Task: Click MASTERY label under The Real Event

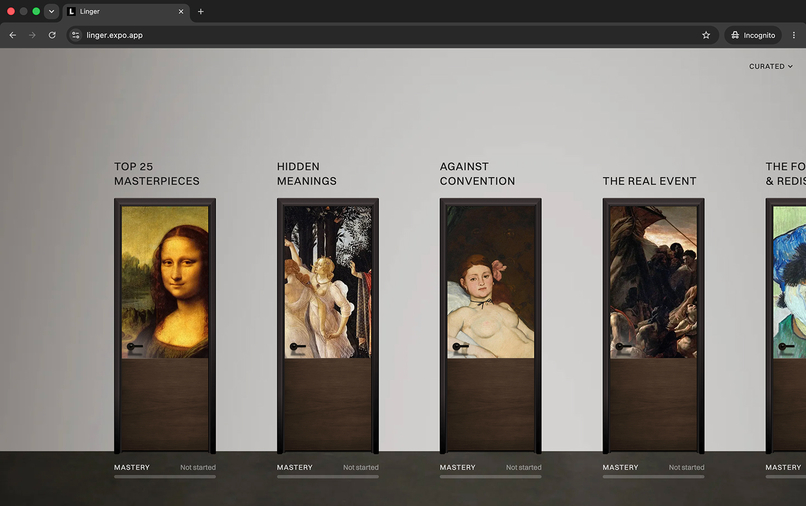Action: point(620,467)
